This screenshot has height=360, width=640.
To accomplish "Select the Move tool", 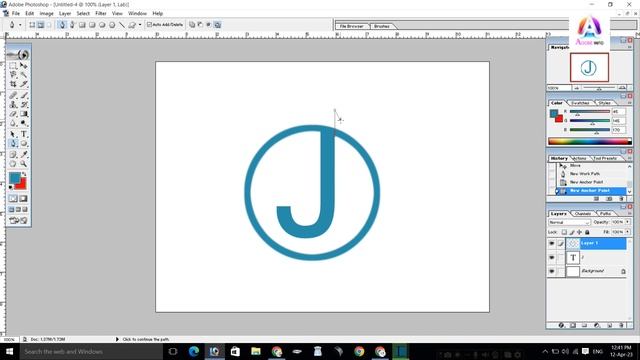I will (x=24, y=66).
